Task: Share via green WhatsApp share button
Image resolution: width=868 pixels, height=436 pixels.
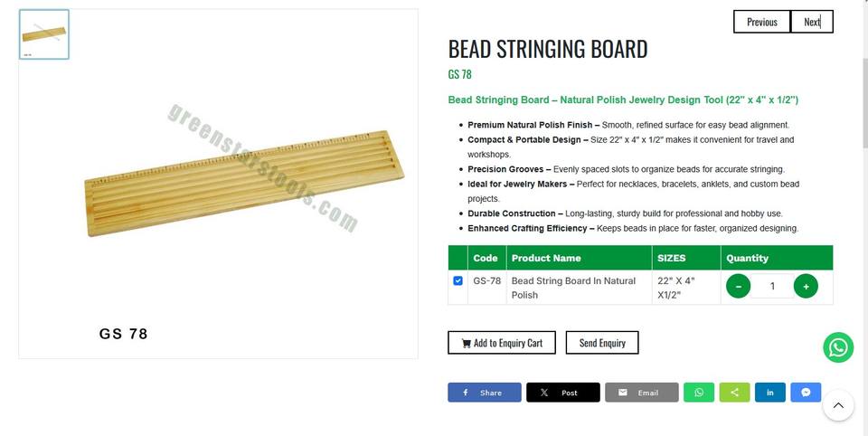Action: (698, 393)
